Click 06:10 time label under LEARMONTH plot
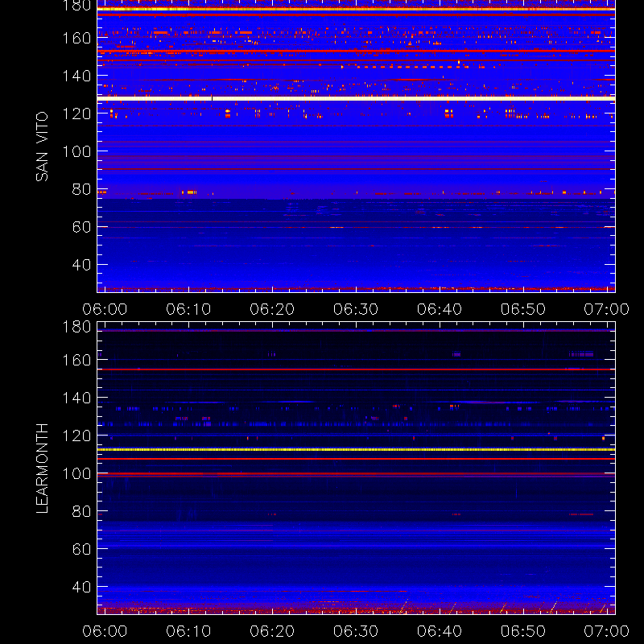The image size is (644, 644). pyautogui.click(x=188, y=631)
